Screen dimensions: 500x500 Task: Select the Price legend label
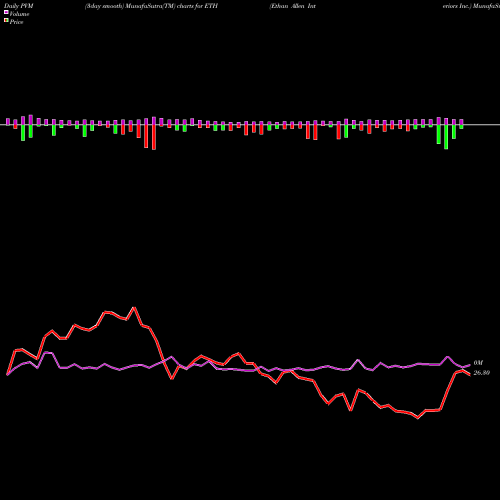pos(16,22)
